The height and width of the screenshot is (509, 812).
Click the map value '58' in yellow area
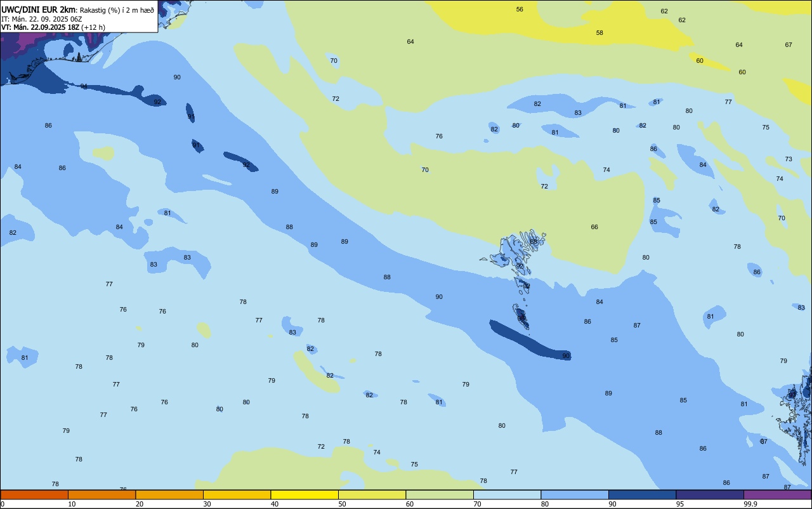coord(599,33)
